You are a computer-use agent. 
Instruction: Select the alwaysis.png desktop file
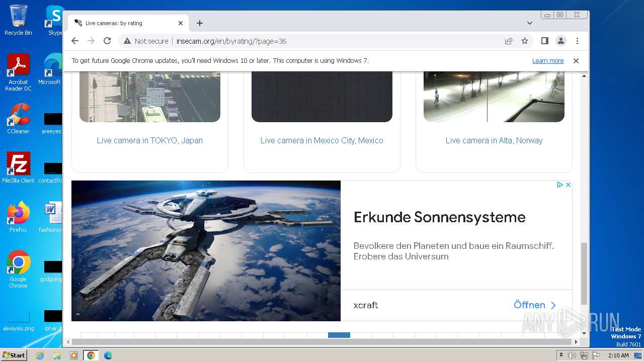(18, 321)
